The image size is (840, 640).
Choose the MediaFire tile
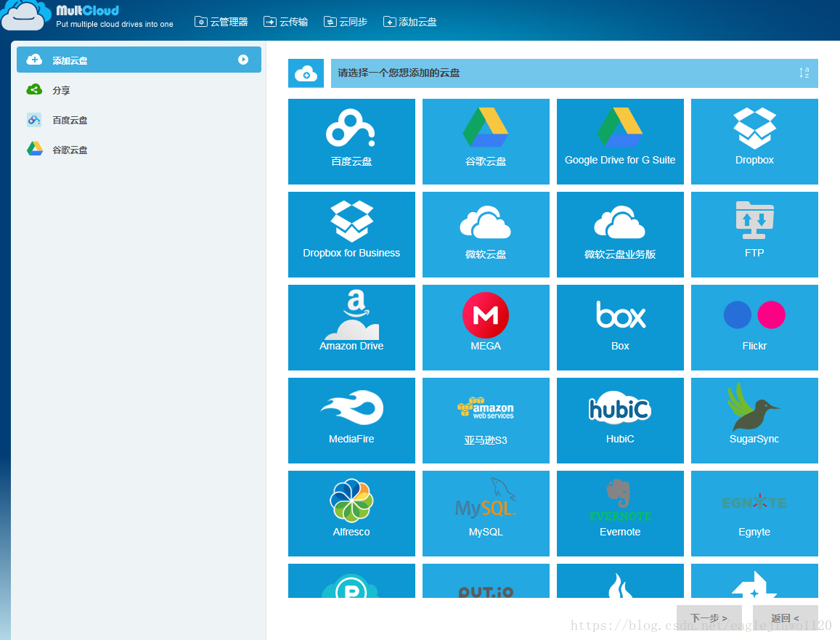(x=351, y=421)
